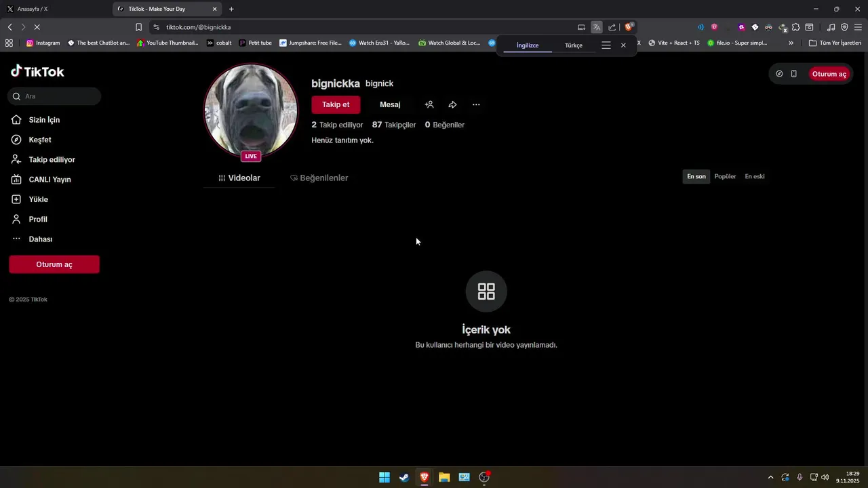Select Popüler sort option

click(x=725, y=176)
